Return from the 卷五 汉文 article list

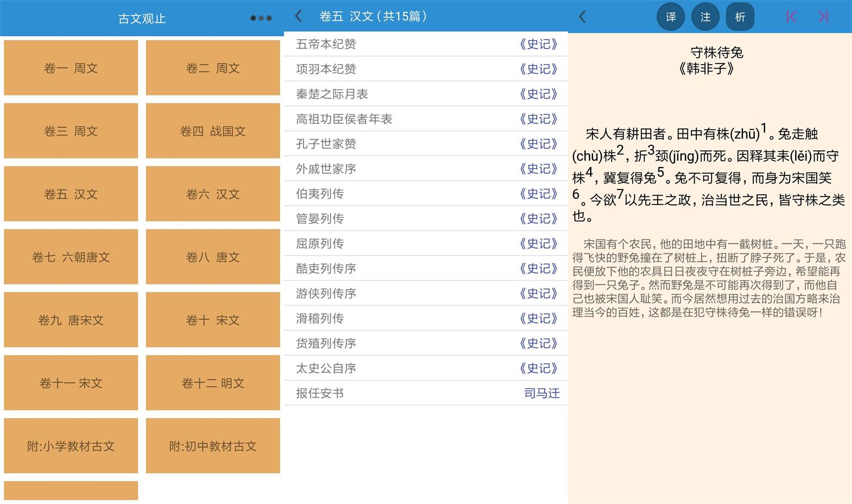click(298, 16)
